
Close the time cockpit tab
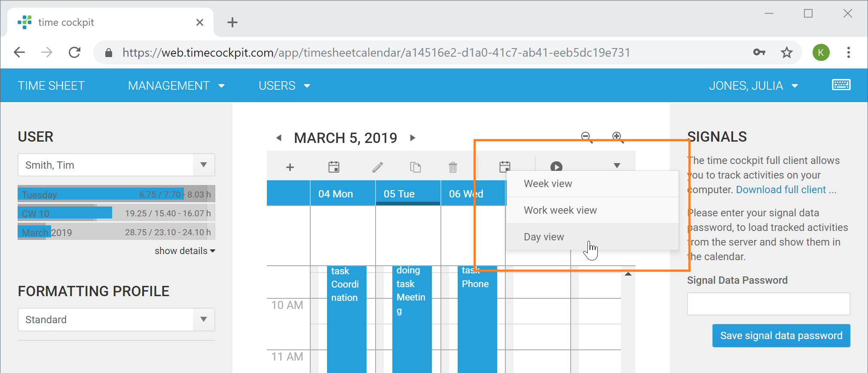(x=200, y=22)
